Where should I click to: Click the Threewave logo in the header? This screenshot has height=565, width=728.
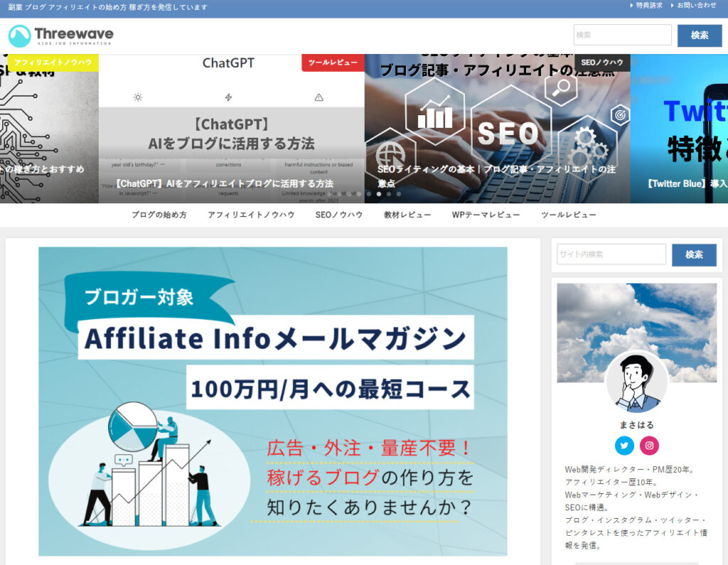(x=61, y=36)
